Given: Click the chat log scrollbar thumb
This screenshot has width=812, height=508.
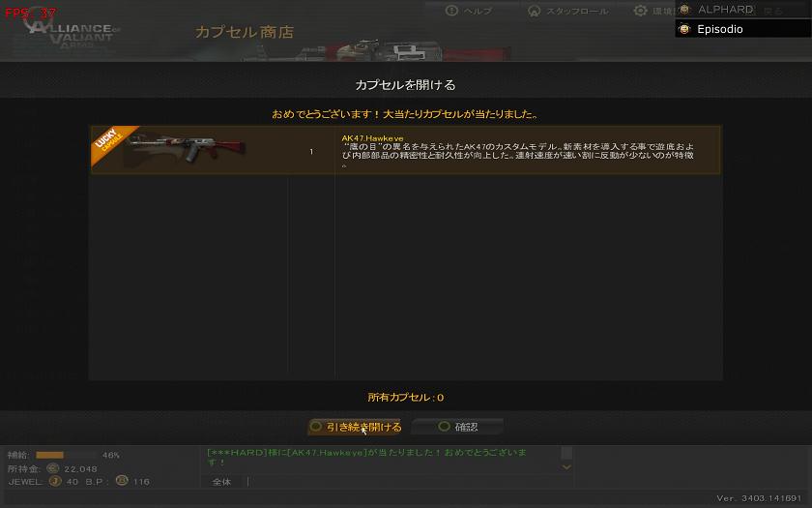Looking at the screenshot, I should pos(566,453).
